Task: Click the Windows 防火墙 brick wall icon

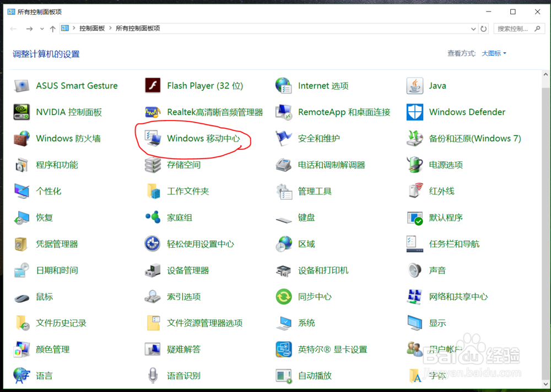Action: [x=21, y=138]
